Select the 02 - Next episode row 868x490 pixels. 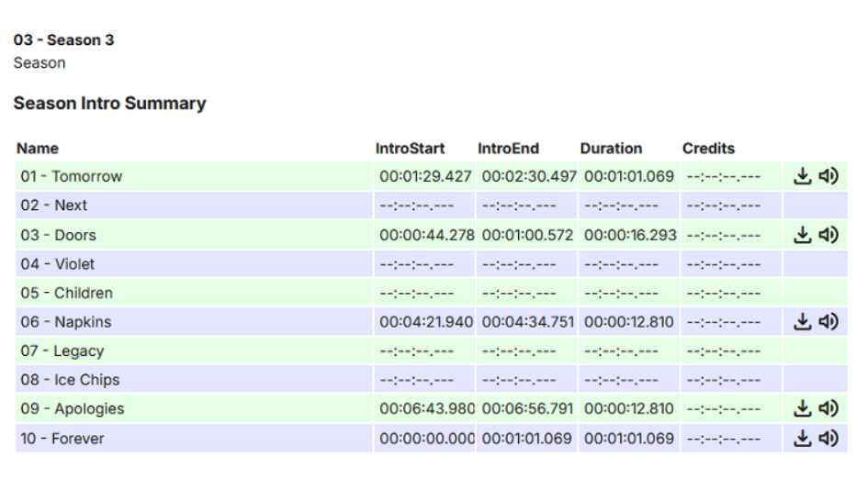[54, 206]
